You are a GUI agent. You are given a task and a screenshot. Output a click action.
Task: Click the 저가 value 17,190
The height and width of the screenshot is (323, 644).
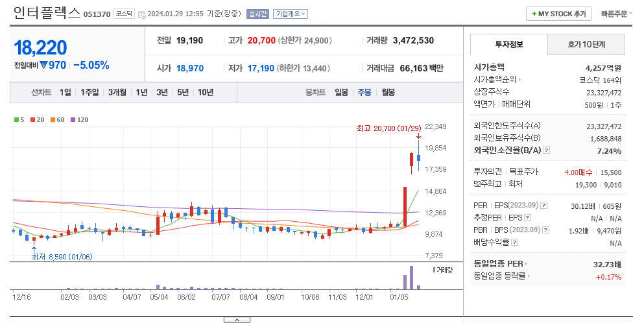pos(261,68)
